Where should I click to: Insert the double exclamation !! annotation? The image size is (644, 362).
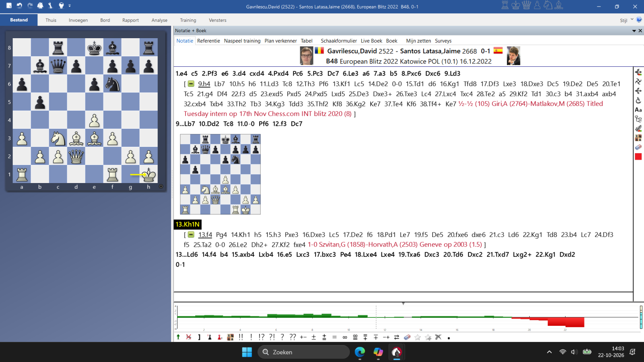click(241, 337)
